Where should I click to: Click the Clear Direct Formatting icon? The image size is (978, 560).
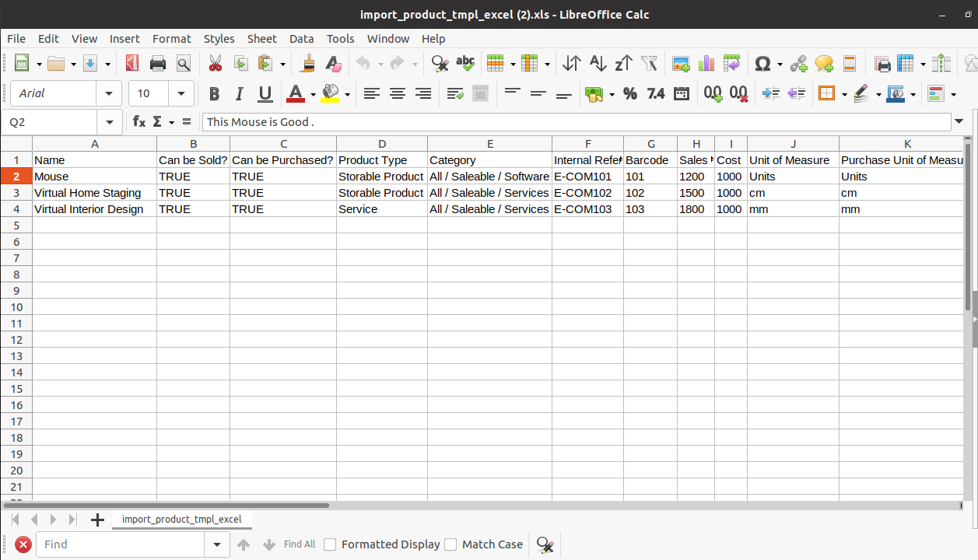click(333, 64)
